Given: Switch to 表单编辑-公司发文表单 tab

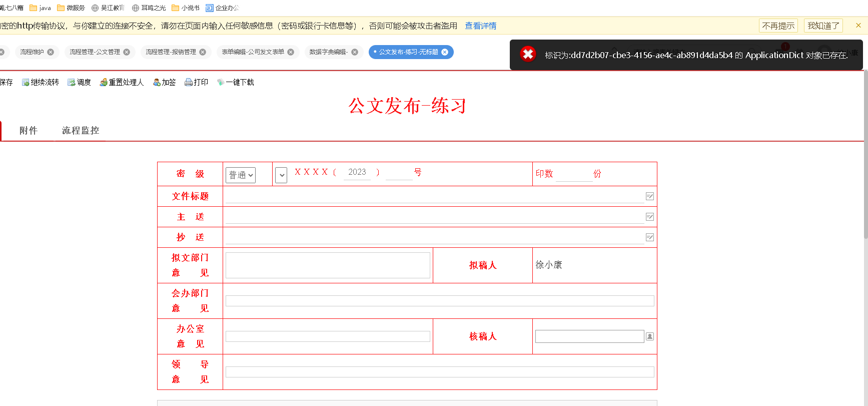Looking at the screenshot, I should click(253, 52).
